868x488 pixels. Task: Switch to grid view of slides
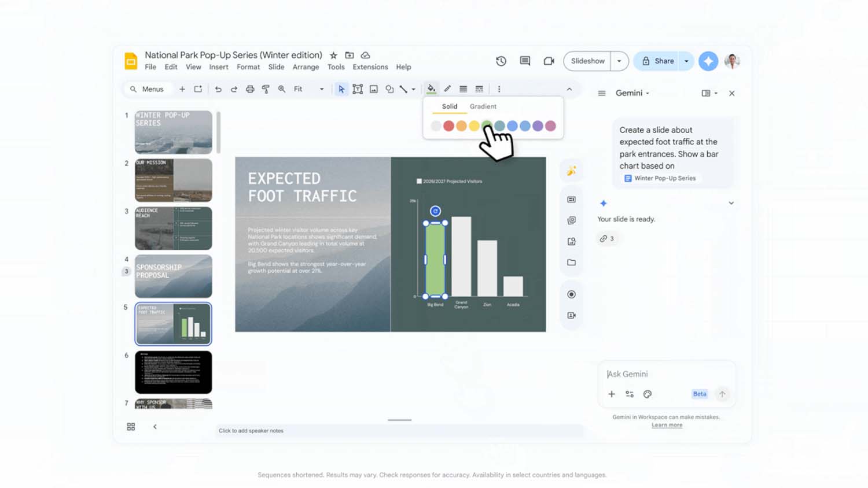[131, 427]
